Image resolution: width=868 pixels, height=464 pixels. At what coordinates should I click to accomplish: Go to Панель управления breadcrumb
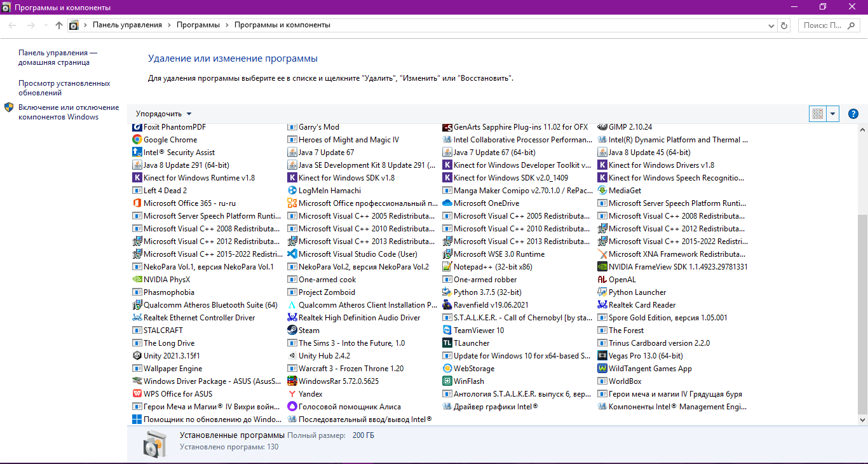click(127, 25)
